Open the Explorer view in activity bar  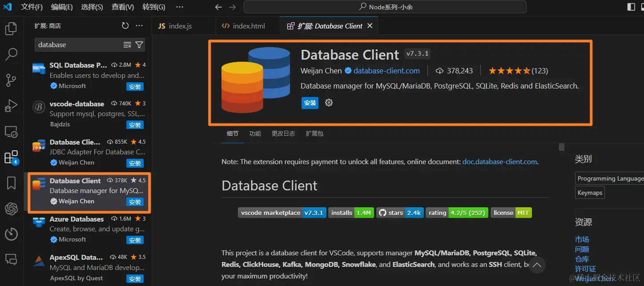(x=11, y=29)
